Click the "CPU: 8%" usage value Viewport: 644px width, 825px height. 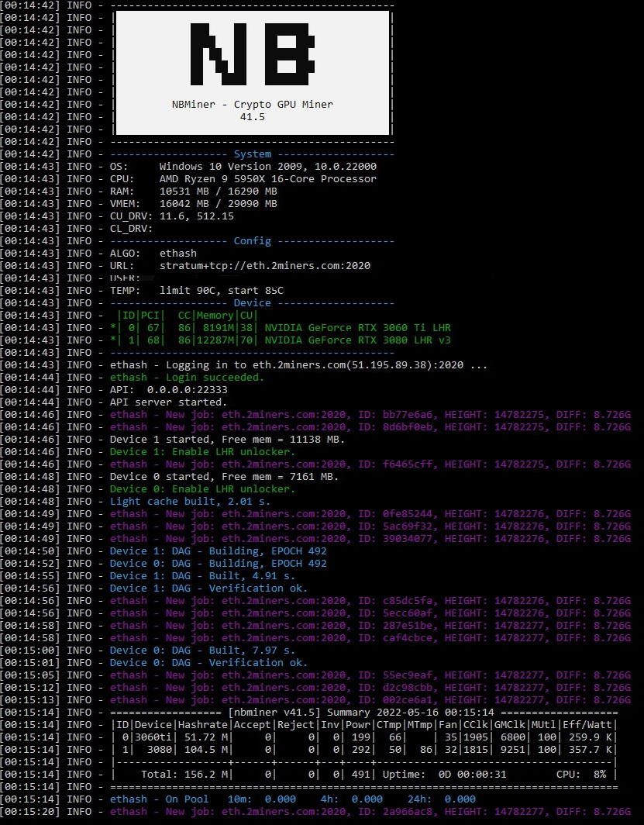pos(581,775)
